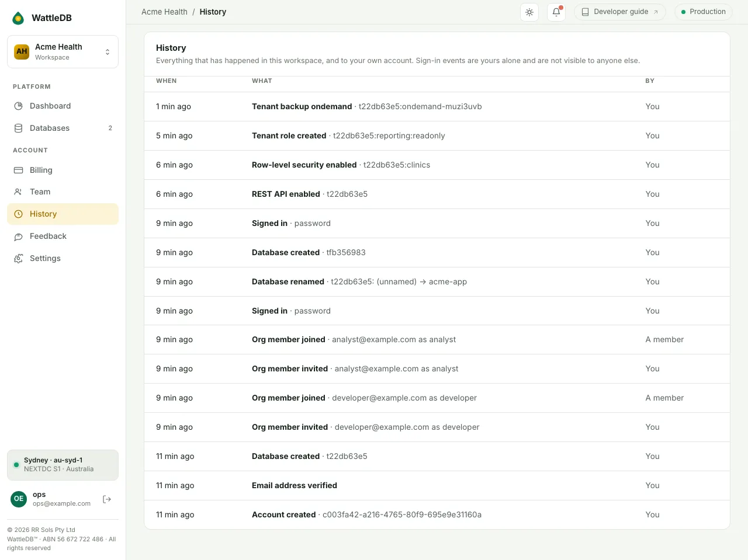Open Dashboard in the sidebar
Viewport: 748px width, 560px height.
pyautogui.click(x=63, y=106)
